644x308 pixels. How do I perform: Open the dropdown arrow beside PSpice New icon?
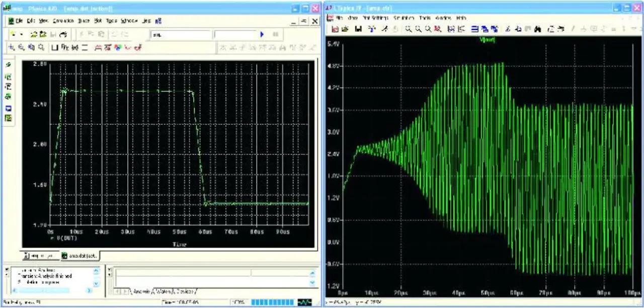pyautogui.click(x=22, y=35)
